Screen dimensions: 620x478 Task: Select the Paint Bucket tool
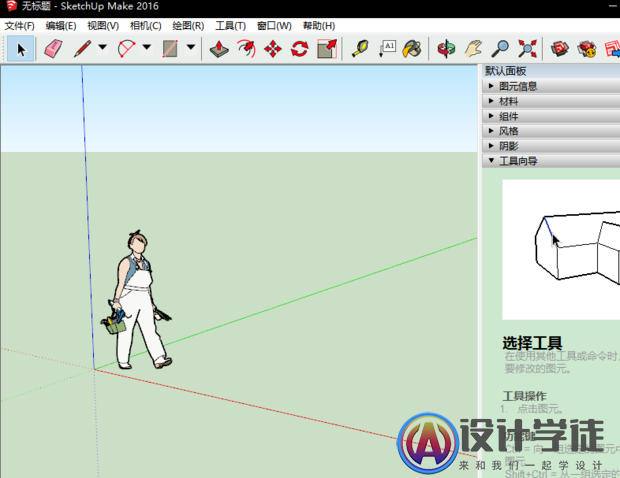(x=412, y=49)
